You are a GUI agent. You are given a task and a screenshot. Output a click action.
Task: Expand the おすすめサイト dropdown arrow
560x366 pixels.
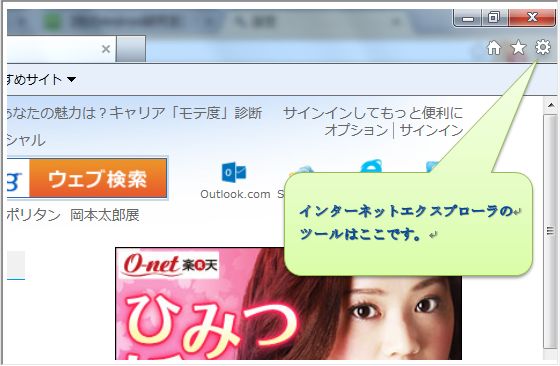point(71,79)
